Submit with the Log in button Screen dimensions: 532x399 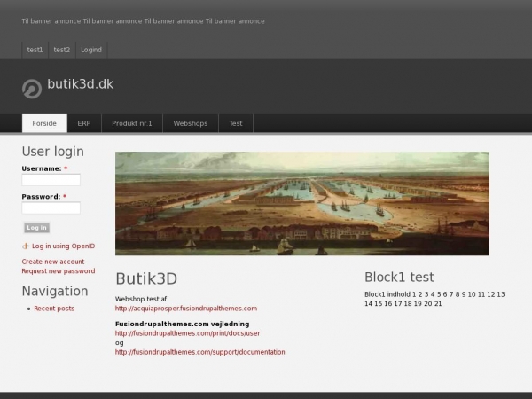click(36, 228)
